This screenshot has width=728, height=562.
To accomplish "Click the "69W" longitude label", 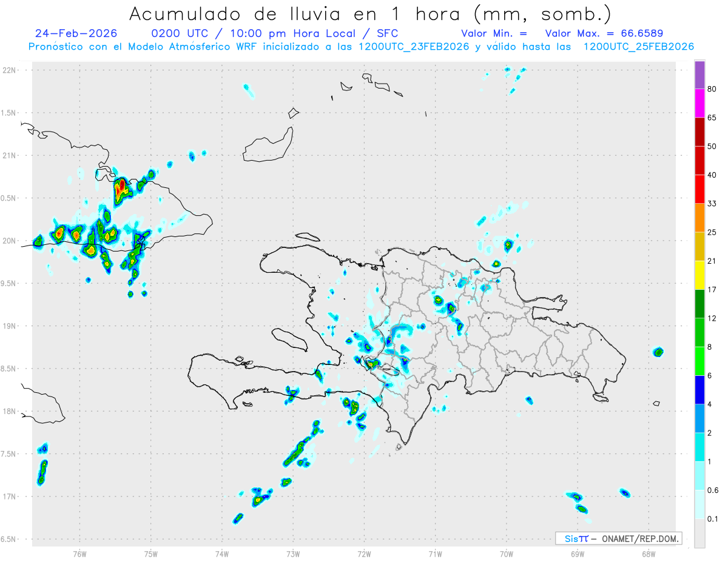I will (x=578, y=554).
